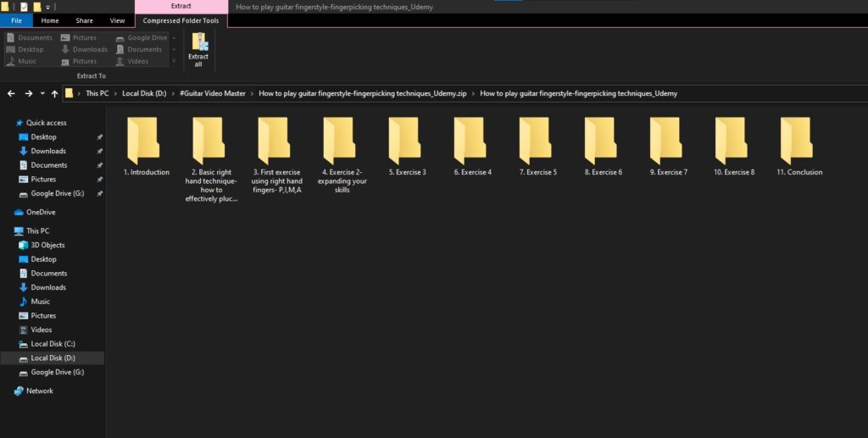The width and height of the screenshot is (868, 438).
Task: Navigate up one level with Up arrow
Action: (x=54, y=93)
